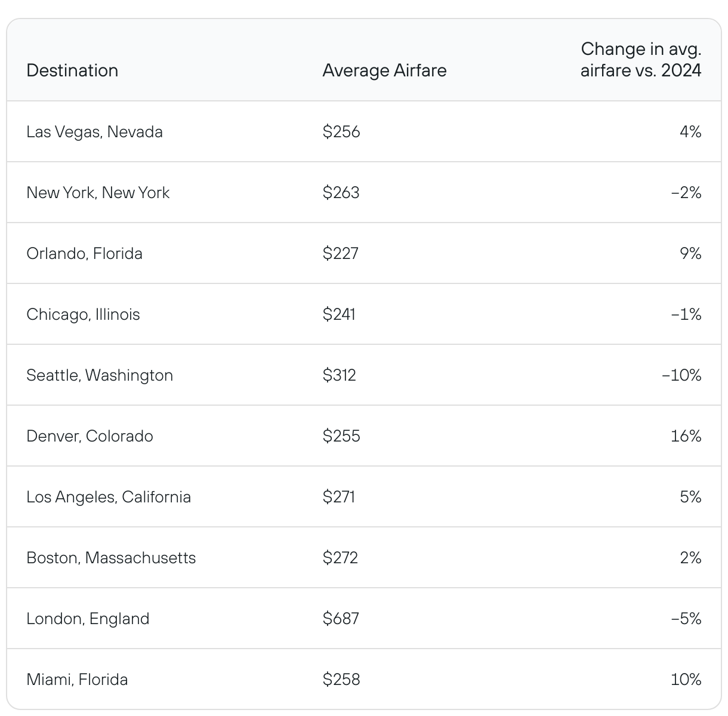Select the Seattle, Washington row label
Viewport: 728px width, 716px height.
click(x=100, y=375)
